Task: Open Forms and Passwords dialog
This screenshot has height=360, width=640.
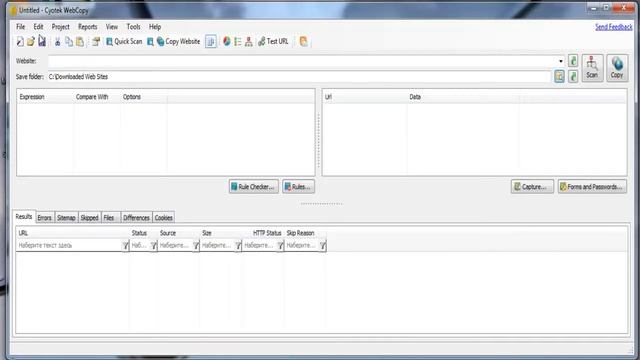Action: coord(592,187)
